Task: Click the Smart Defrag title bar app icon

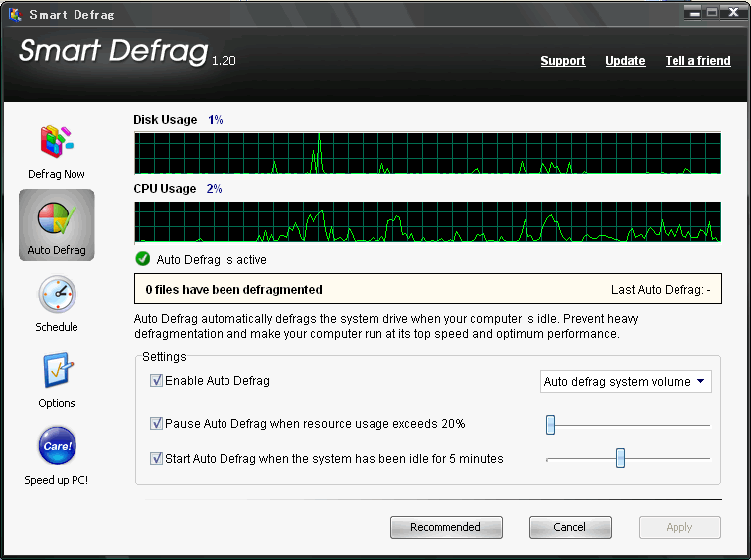Action: (15, 14)
